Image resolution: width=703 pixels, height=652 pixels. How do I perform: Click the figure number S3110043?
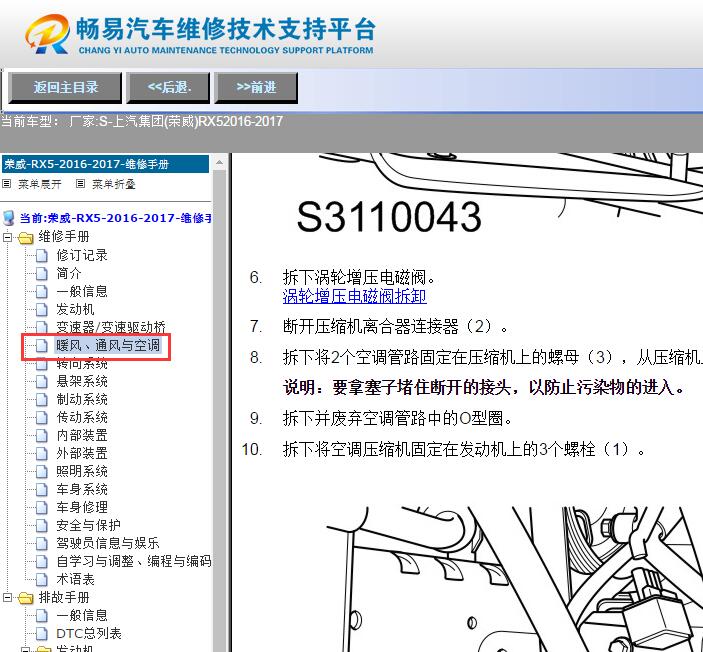tap(389, 217)
